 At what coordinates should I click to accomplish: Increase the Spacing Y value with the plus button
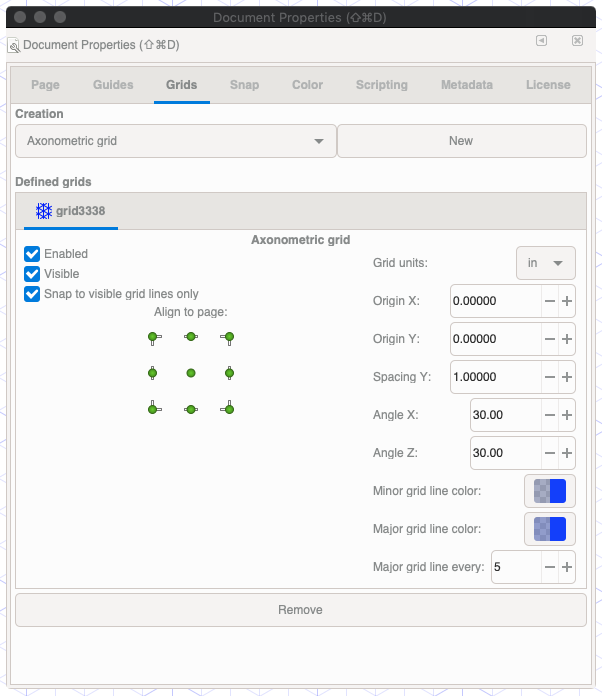pos(567,377)
